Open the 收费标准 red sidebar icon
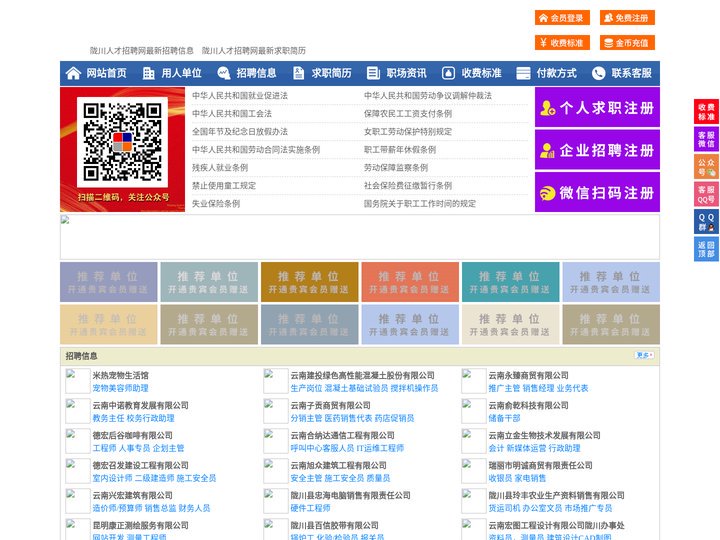Screen dimensions: 720x540 point(706,112)
